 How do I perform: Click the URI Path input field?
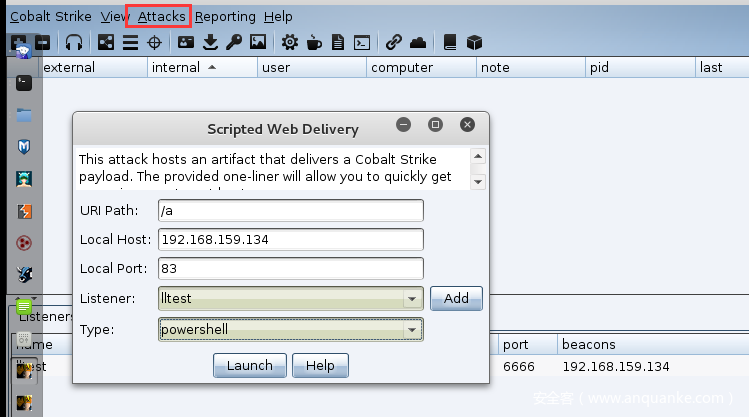coord(291,211)
